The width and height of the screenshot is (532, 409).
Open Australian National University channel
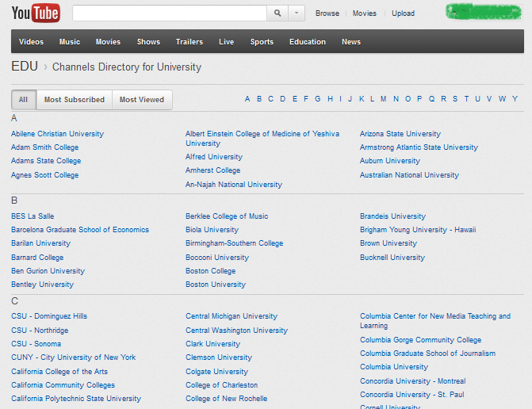[x=410, y=175]
